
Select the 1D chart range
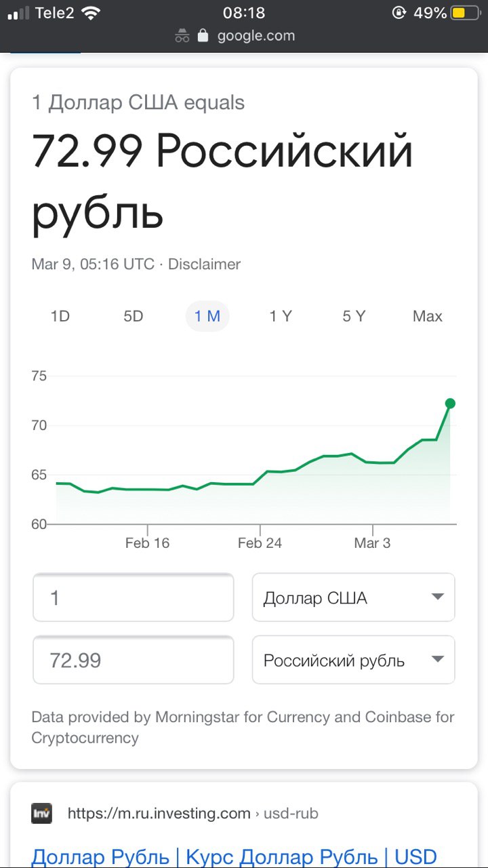[x=60, y=316]
